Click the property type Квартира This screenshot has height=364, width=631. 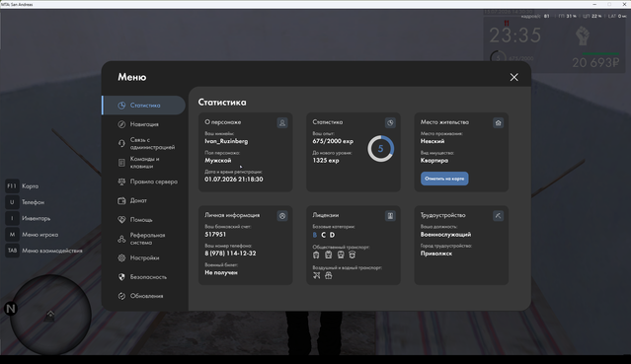(434, 161)
